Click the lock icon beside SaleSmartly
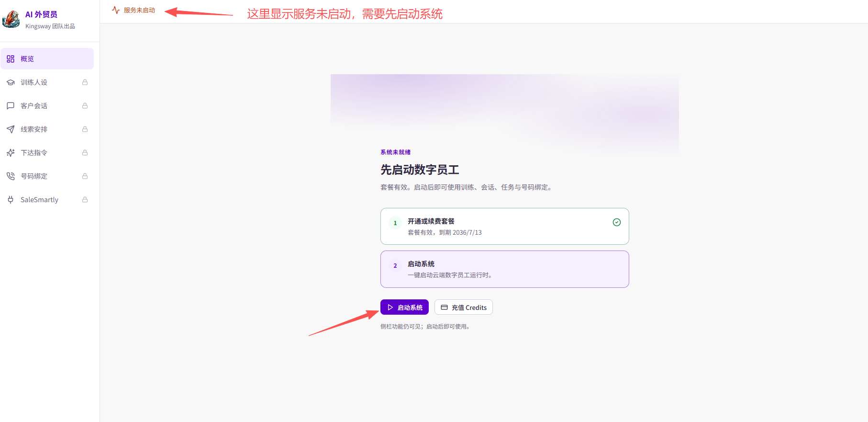Image resolution: width=868 pixels, height=422 pixels. tap(85, 200)
